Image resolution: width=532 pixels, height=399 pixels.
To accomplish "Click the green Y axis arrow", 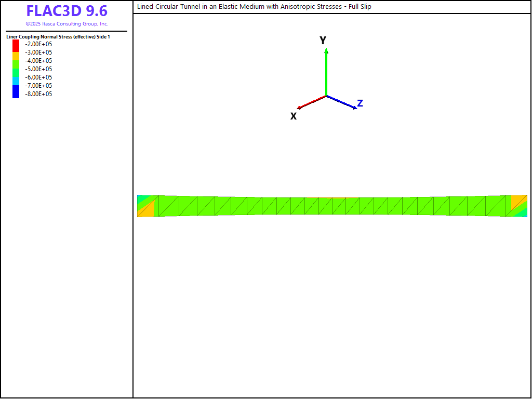I will [x=326, y=73].
